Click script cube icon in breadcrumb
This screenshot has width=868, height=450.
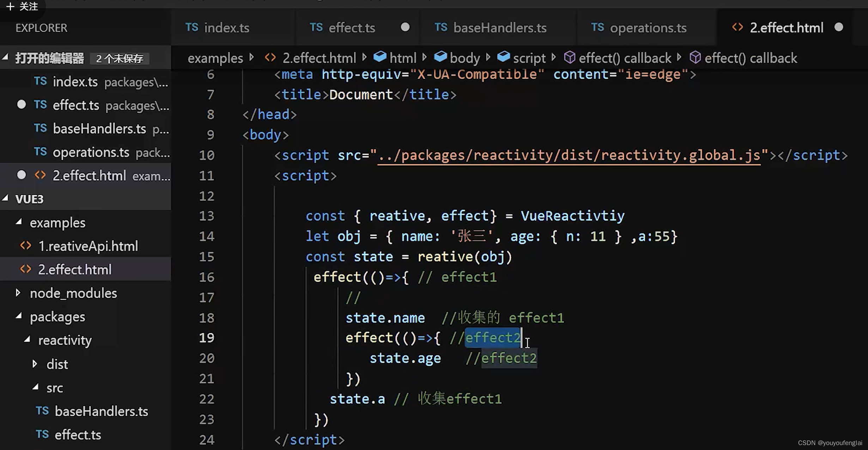pyautogui.click(x=503, y=57)
